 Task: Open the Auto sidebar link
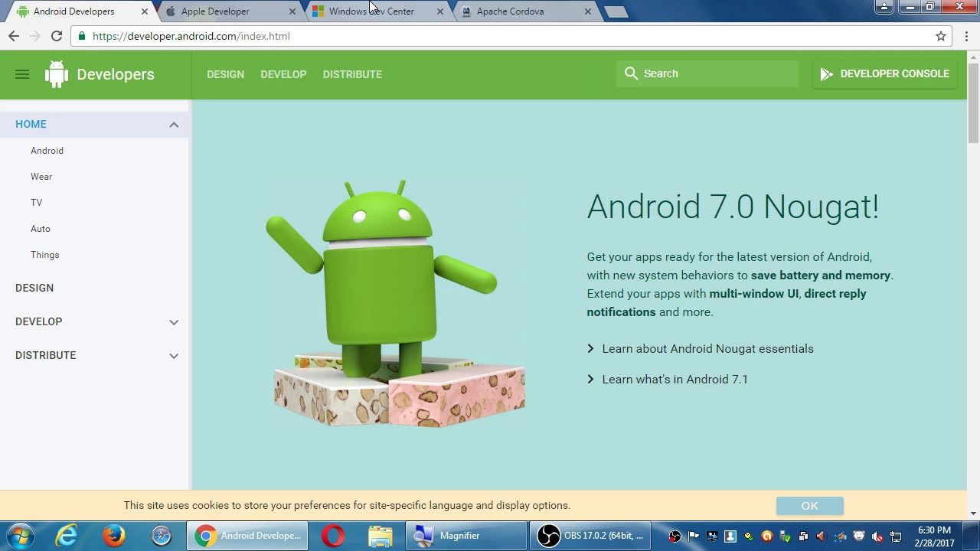tap(41, 229)
